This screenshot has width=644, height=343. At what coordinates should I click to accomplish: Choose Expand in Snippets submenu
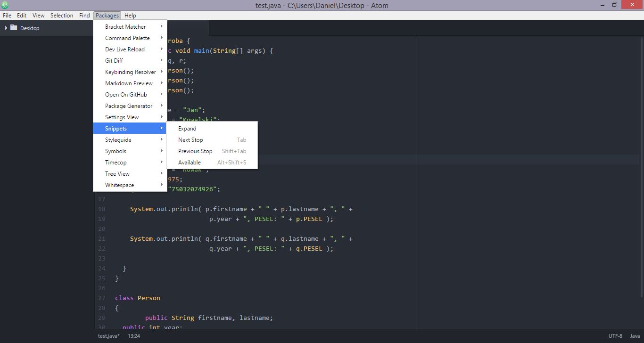[x=212, y=129]
